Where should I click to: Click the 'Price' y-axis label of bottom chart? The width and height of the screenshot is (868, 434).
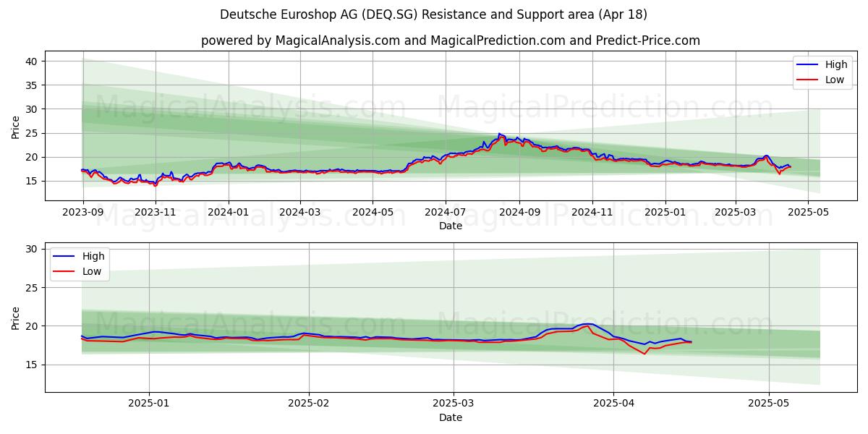point(16,318)
